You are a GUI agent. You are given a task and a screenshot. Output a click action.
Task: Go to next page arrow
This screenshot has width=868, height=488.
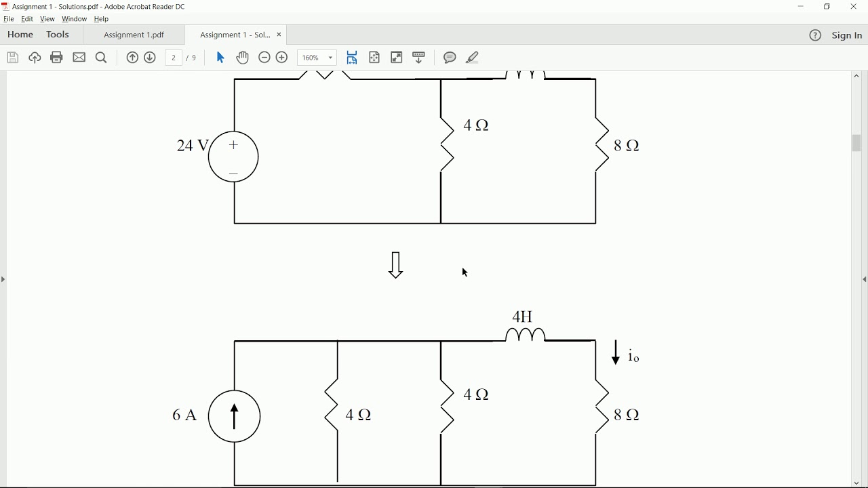[151, 58]
